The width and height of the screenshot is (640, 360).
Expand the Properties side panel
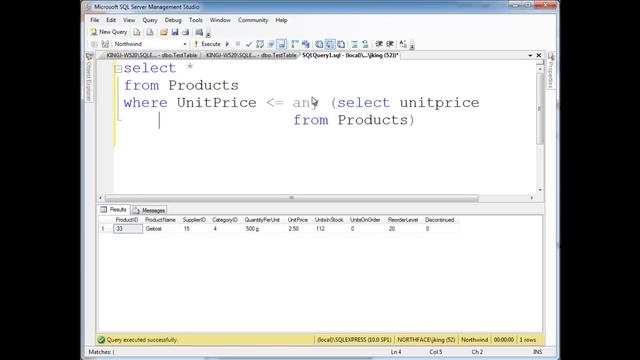click(551, 71)
